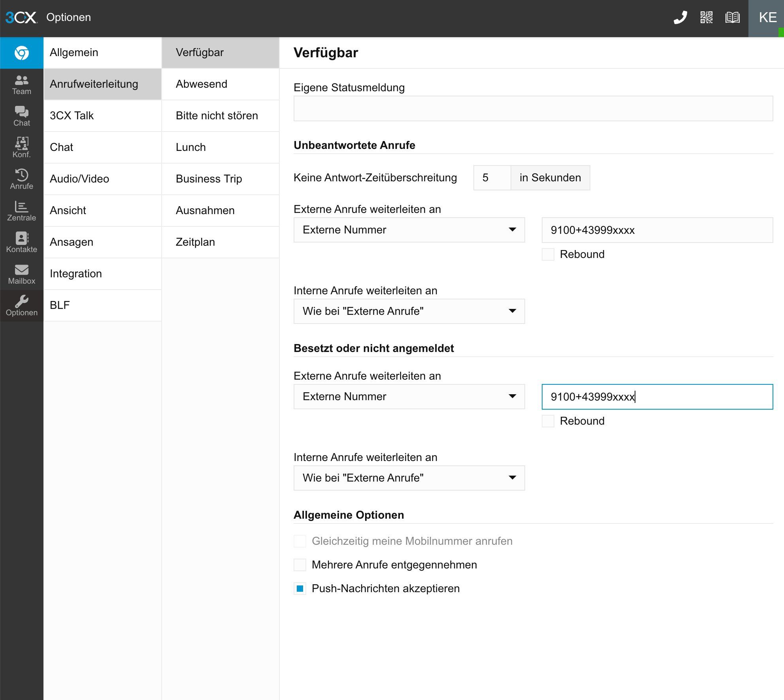784x700 pixels.
Task: Open Externe Anrufe dropdown under Unbeantwortete Anrufe
Action: coord(409,230)
